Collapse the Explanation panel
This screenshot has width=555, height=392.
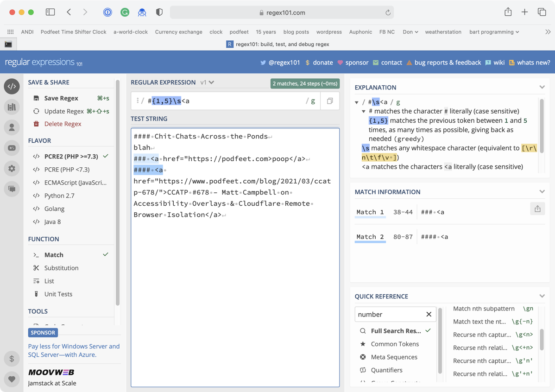point(542,87)
